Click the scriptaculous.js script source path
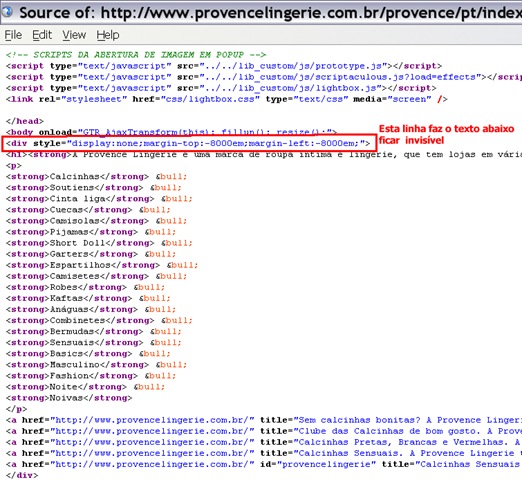 point(340,77)
